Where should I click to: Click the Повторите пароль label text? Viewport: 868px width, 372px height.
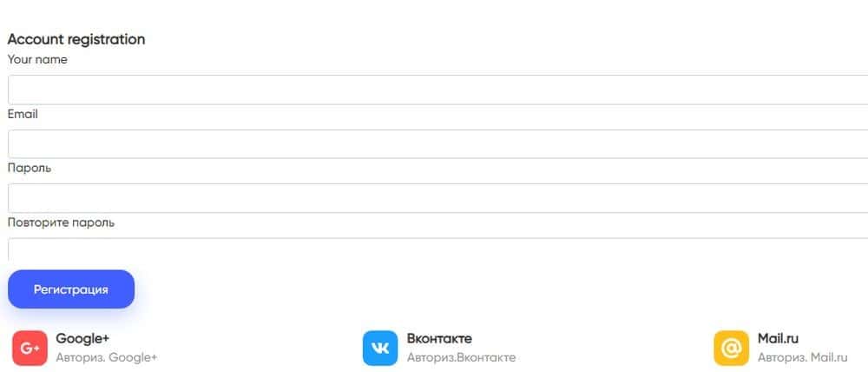pos(61,223)
